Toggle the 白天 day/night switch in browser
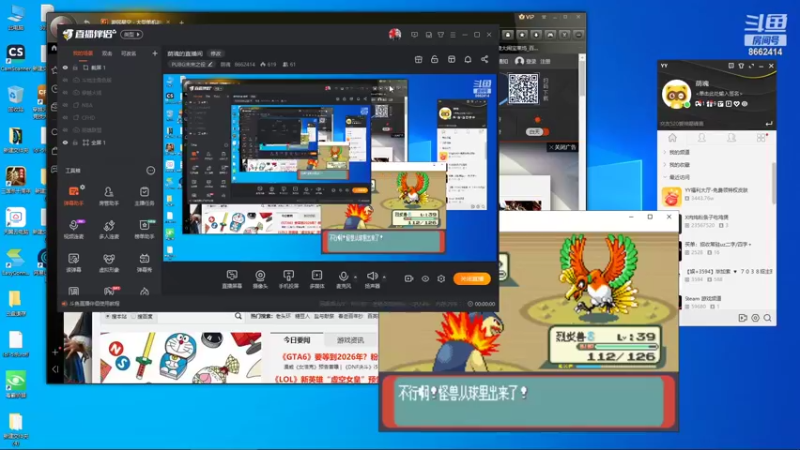This screenshot has width=800, height=450. coord(537,131)
